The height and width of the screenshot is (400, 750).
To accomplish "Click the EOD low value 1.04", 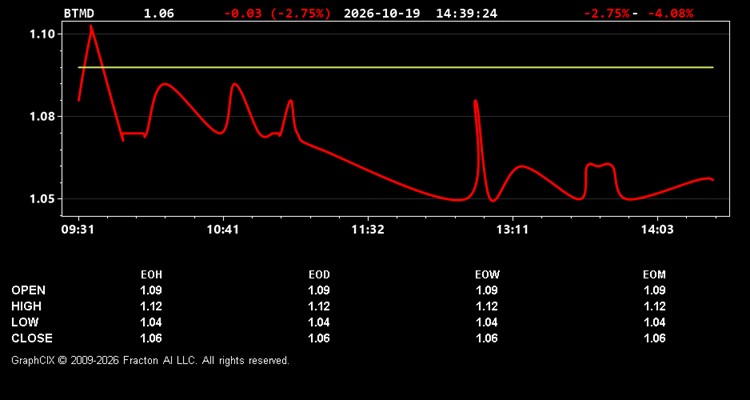I will (319, 322).
